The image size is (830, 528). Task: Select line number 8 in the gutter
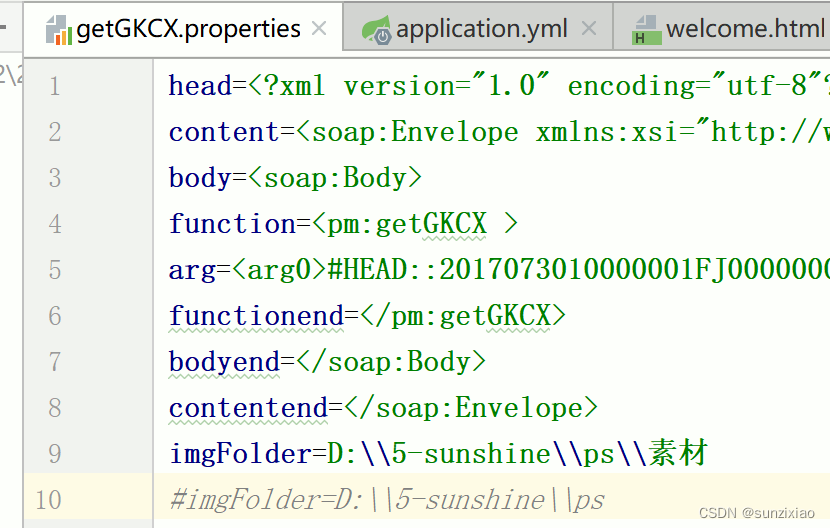[x=55, y=408]
